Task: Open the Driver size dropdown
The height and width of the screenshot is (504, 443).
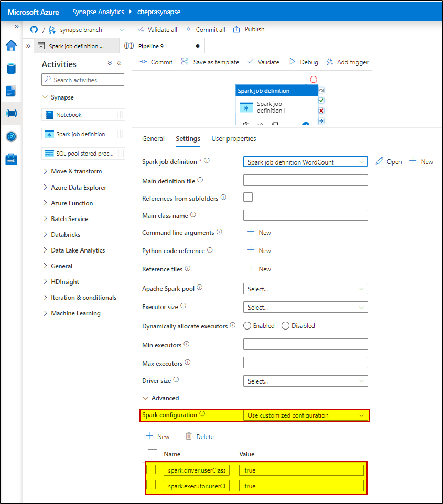Action: (305, 381)
